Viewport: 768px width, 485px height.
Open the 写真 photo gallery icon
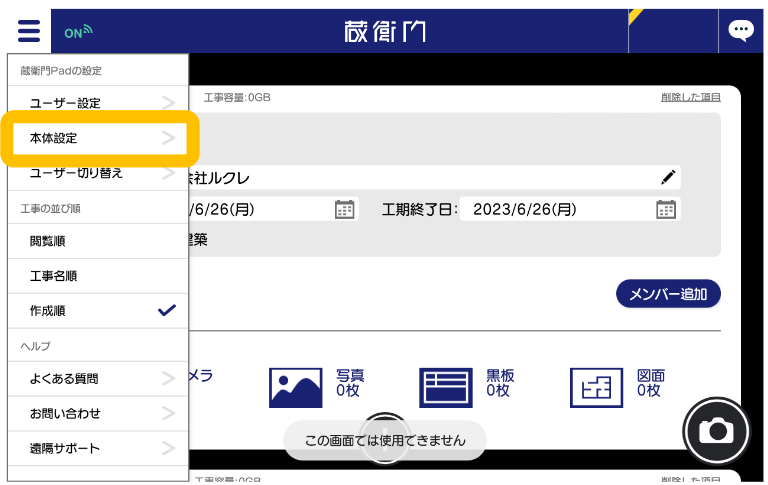[x=295, y=388]
